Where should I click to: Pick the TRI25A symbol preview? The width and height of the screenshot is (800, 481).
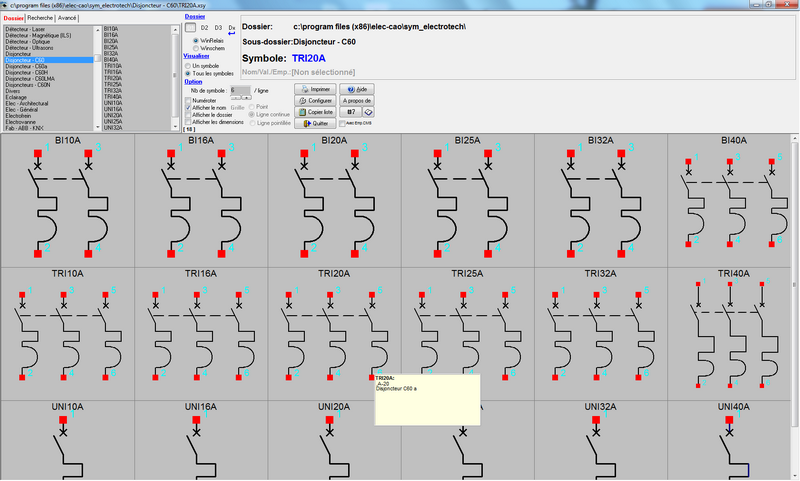click(x=467, y=334)
